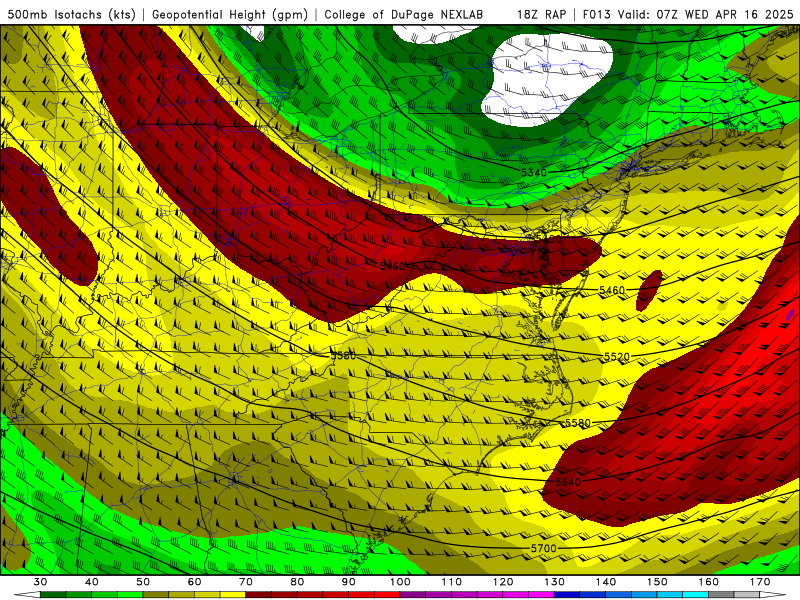Screen dimensions: 800x600
Task: Select the 60 value on color scale
Action: [194, 582]
